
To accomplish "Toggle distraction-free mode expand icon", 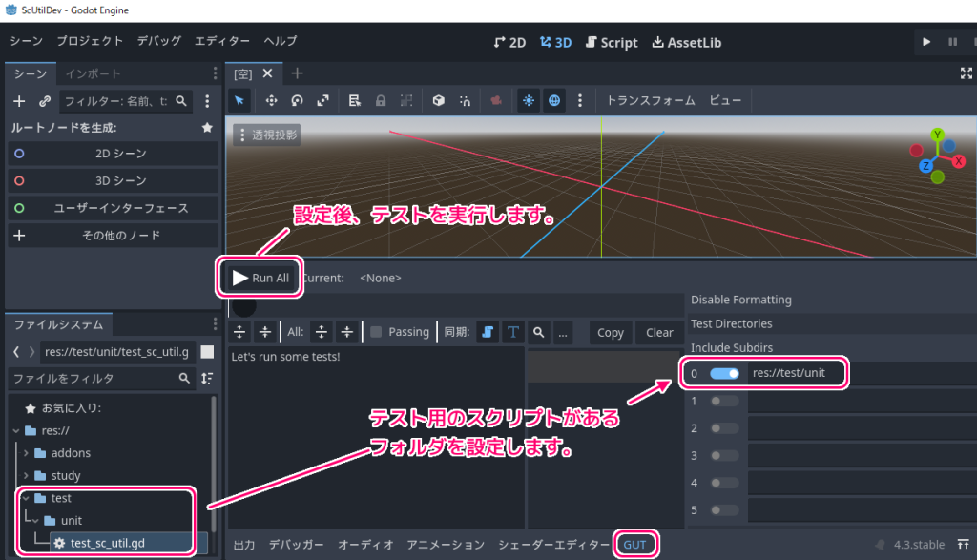I will (967, 73).
